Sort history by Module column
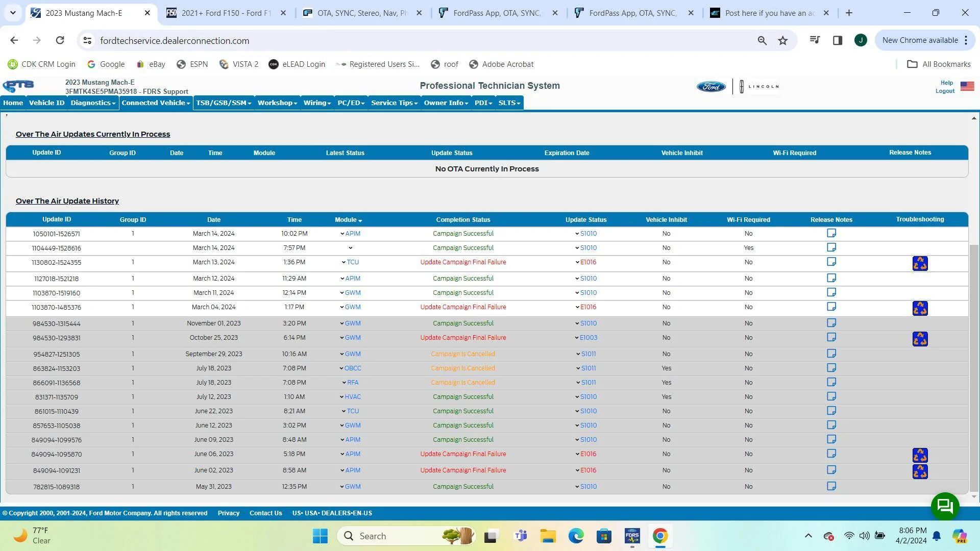 coord(349,220)
